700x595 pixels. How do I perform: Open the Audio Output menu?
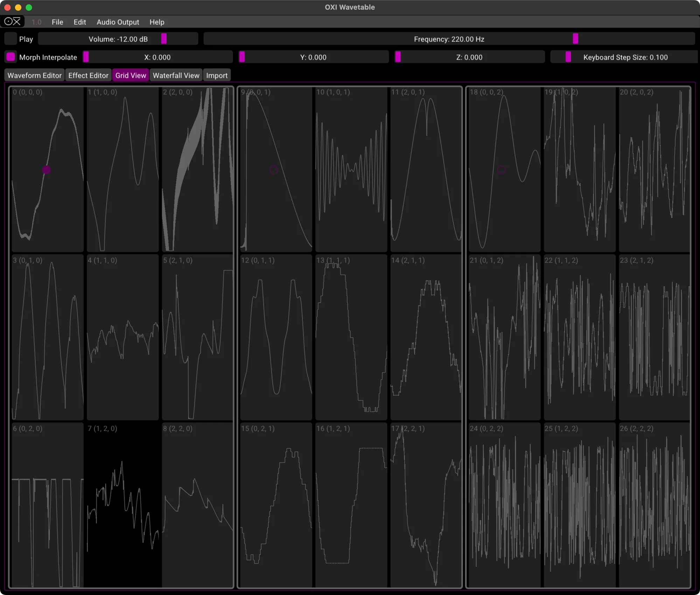(118, 22)
